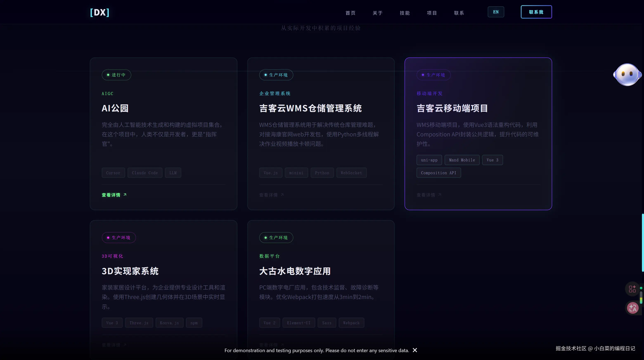
Task: Toggle language to EN
Action: tap(496, 12)
